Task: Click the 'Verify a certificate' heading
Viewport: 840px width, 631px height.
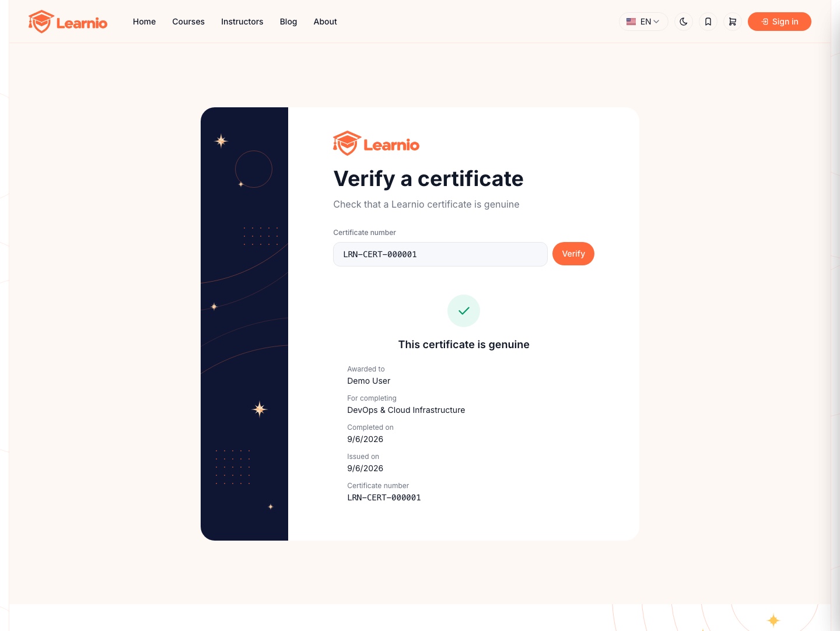Action: 428,178
